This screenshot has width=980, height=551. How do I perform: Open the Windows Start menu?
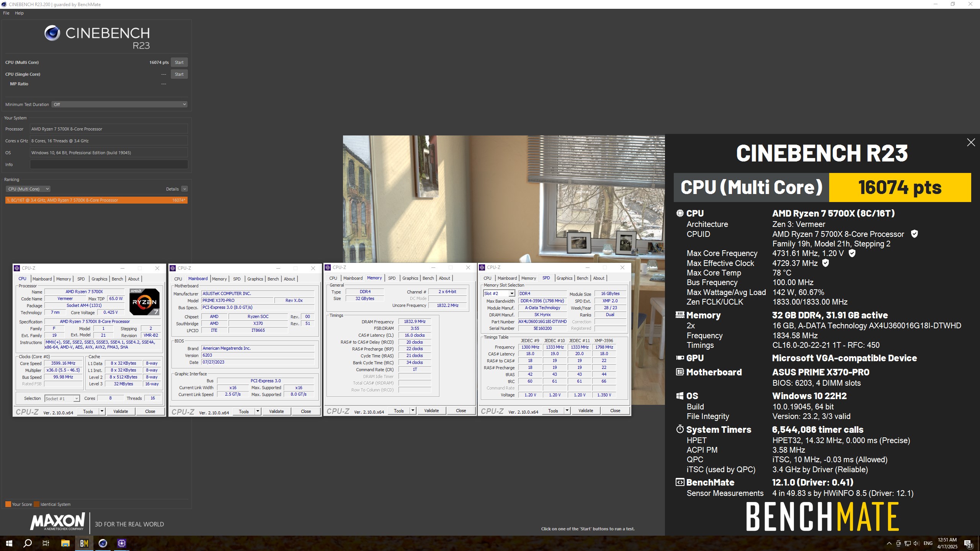[x=9, y=543]
